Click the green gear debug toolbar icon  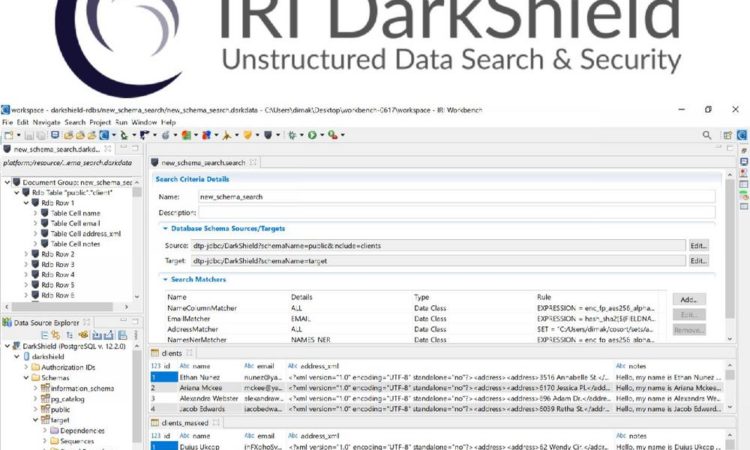click(x=292, y=135)
